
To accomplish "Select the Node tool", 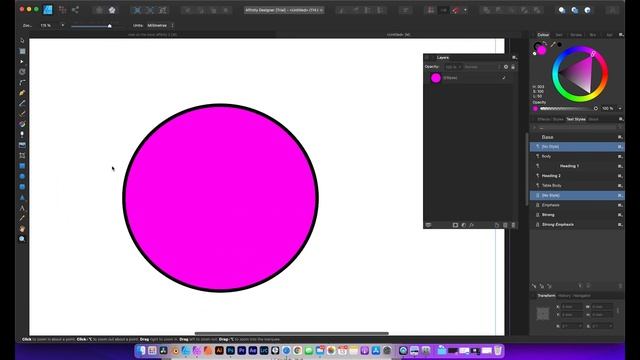I will click(x=22, y=61).
